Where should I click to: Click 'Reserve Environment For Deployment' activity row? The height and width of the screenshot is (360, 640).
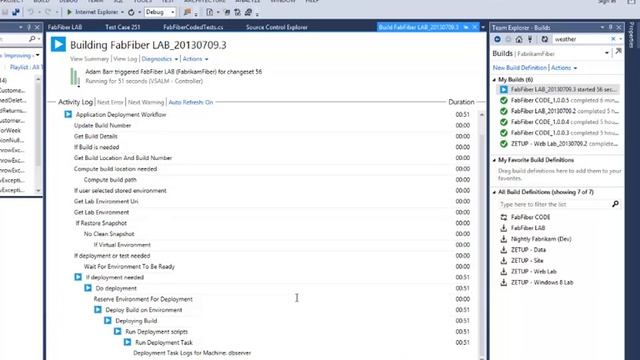pyautogui.click(x=143, y=299)
